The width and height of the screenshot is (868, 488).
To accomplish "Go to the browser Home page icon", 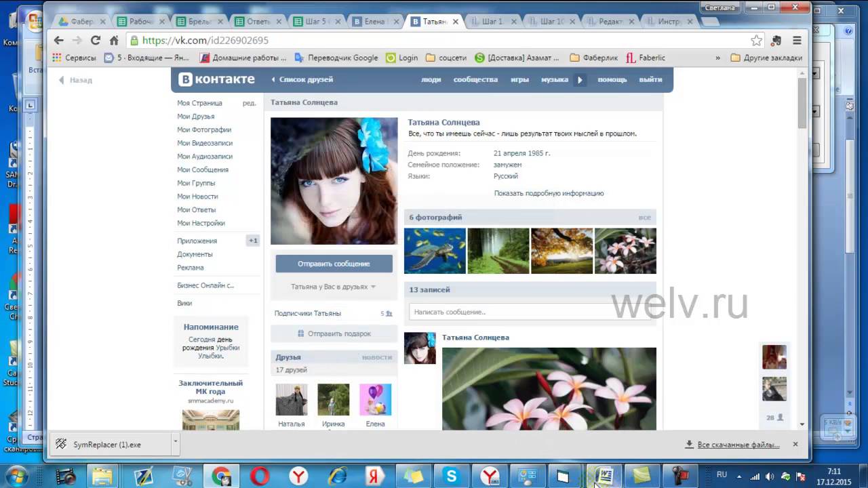I will tap(114, 41).
